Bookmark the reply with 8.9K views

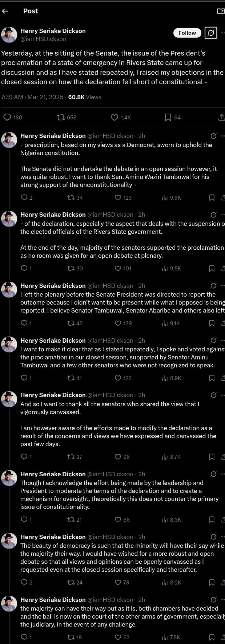click(212, 378)
